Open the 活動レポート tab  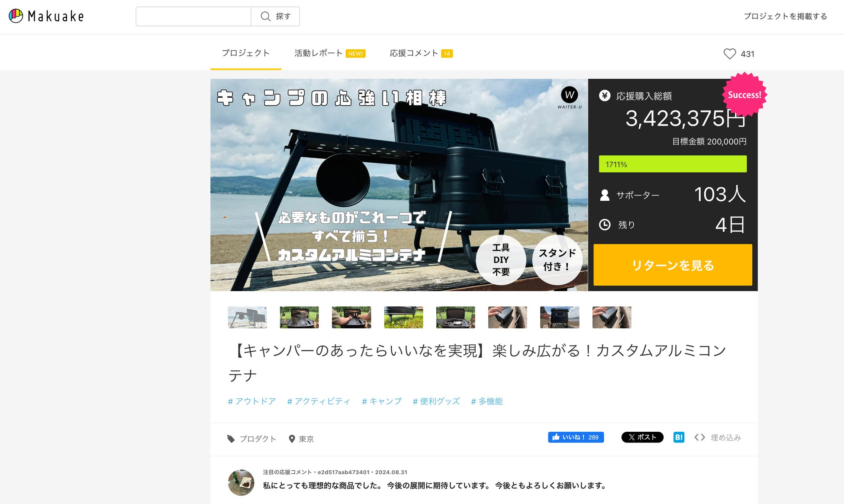[319, 53]
